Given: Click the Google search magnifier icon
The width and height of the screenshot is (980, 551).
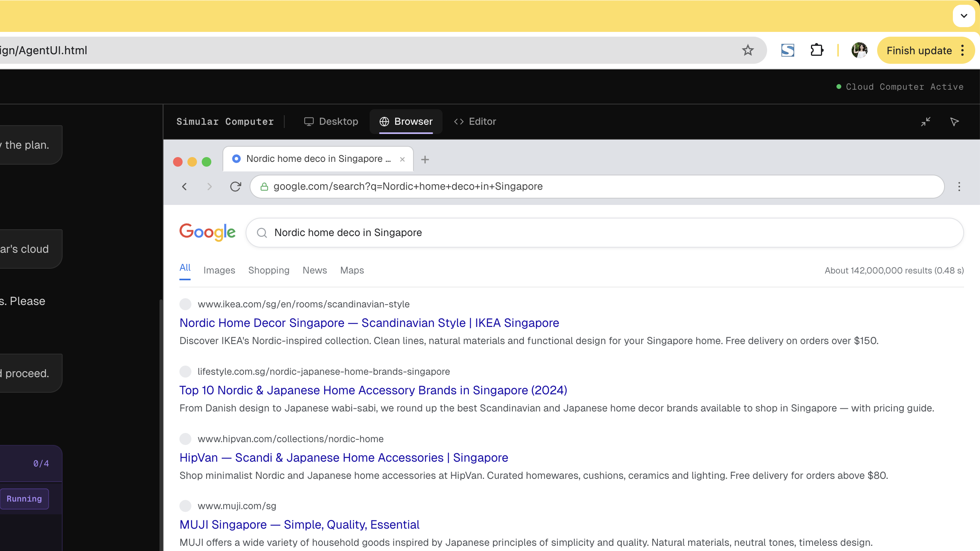Looking at the screenshot, I should [262, 232].
